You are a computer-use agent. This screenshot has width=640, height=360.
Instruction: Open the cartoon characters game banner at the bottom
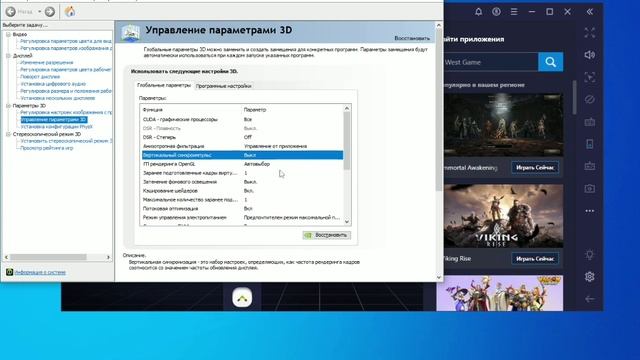pos(500,293)
